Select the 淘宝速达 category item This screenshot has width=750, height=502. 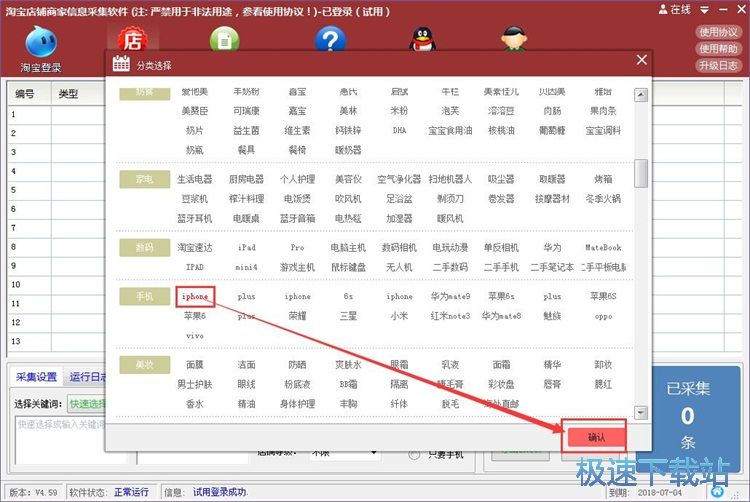pos(195,248)
